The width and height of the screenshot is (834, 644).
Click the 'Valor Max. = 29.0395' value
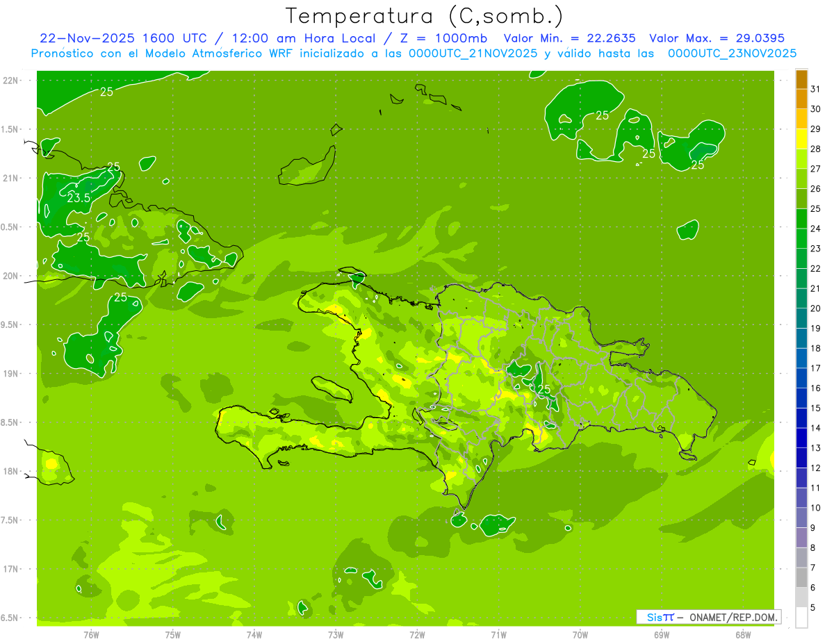click(x=717, y=38)
